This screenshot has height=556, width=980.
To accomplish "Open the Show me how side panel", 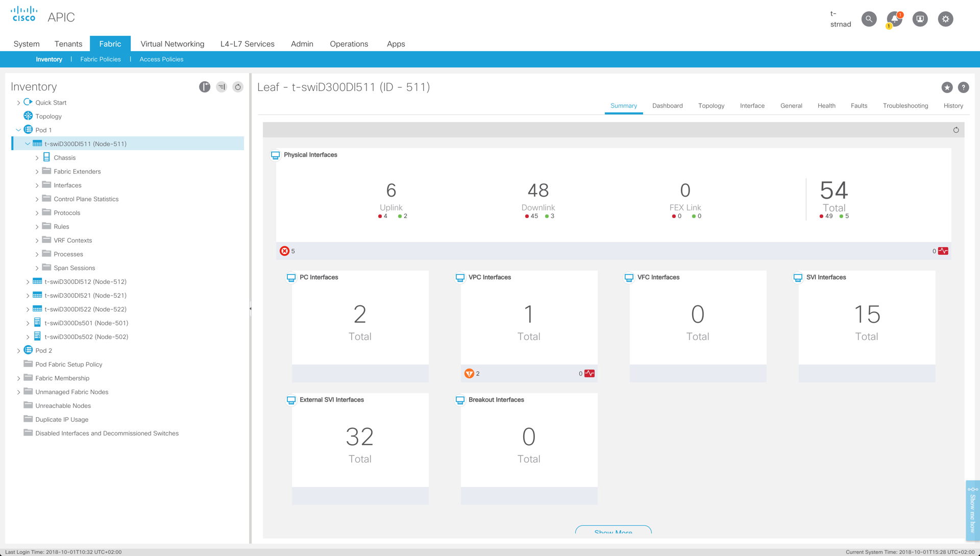I will coord(972,511).
